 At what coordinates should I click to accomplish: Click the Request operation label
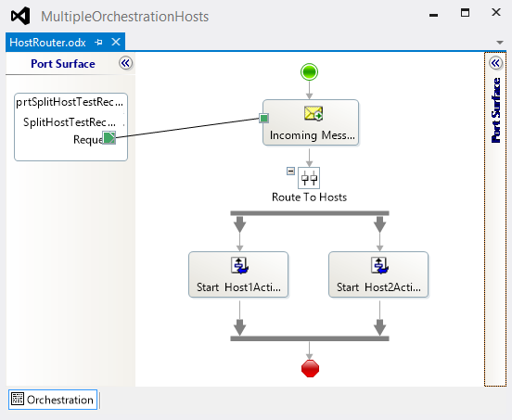[88, 139]
